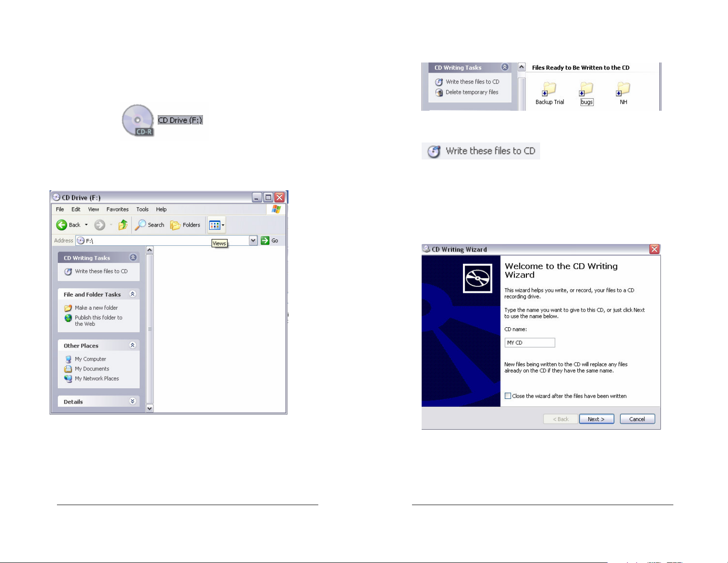Open the Favorites menu
Image resolution: width=728 pixels, height=563 pixels.
pos(118,209)
